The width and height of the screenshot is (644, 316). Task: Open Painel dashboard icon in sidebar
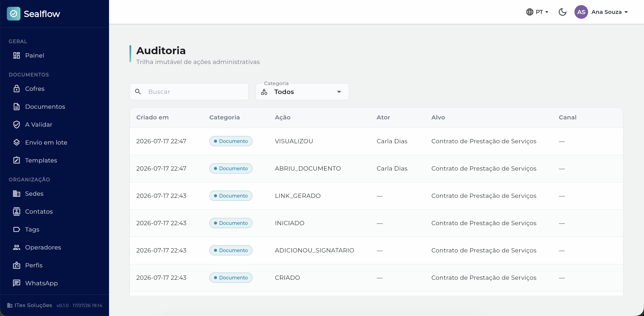click(x=16, y=55)
